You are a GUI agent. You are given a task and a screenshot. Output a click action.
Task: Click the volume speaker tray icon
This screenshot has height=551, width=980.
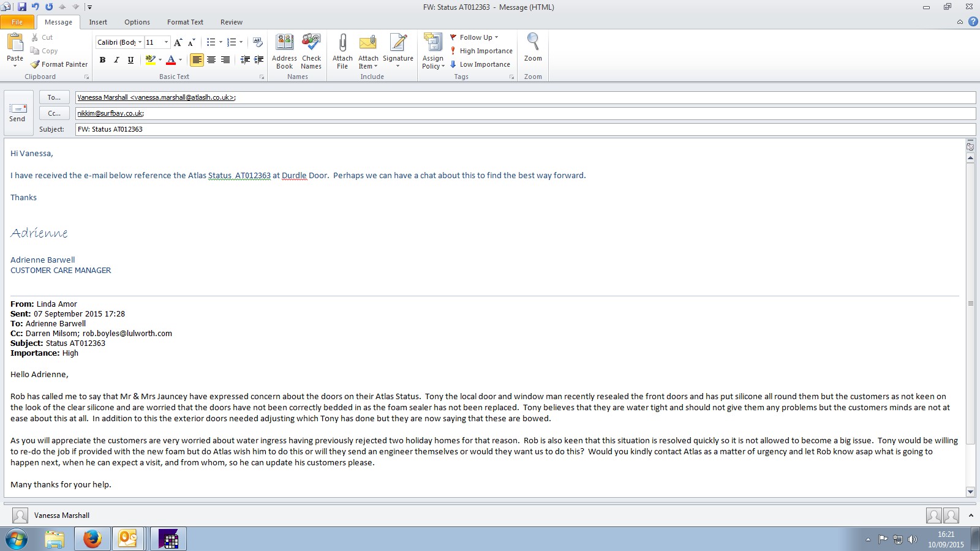(913, 539)
